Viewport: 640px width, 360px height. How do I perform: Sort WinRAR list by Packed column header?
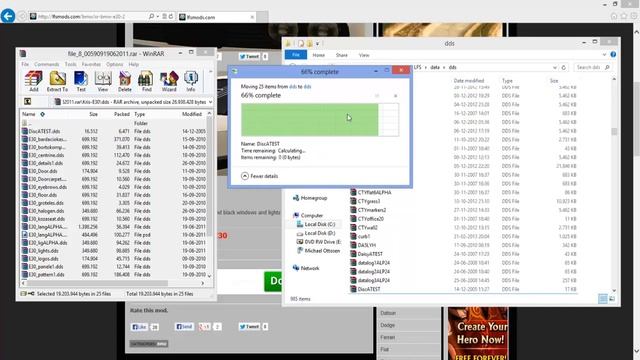[122, 114]
